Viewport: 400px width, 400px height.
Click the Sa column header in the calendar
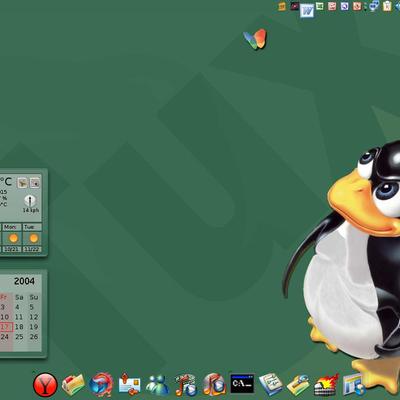coord(19,297)
